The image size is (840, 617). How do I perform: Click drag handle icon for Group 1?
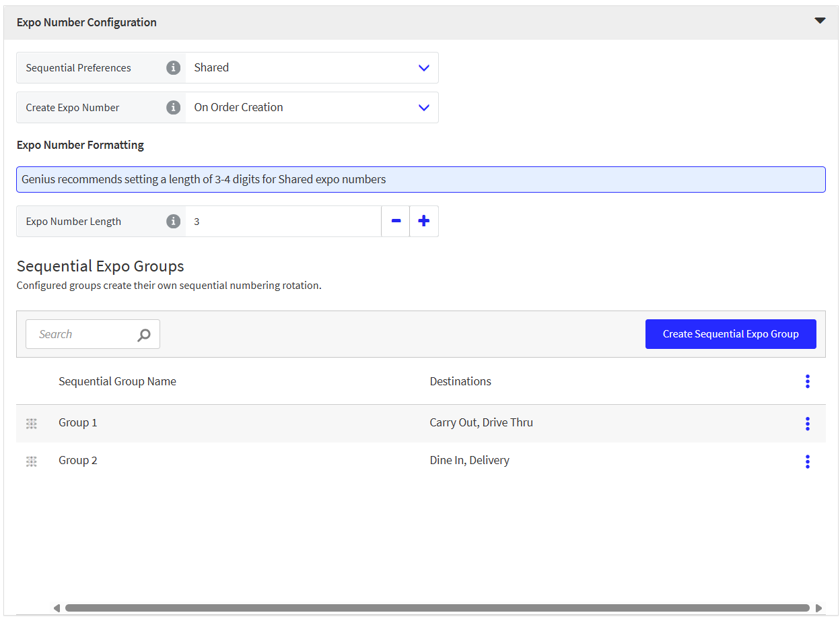click(x=32, y=424)
